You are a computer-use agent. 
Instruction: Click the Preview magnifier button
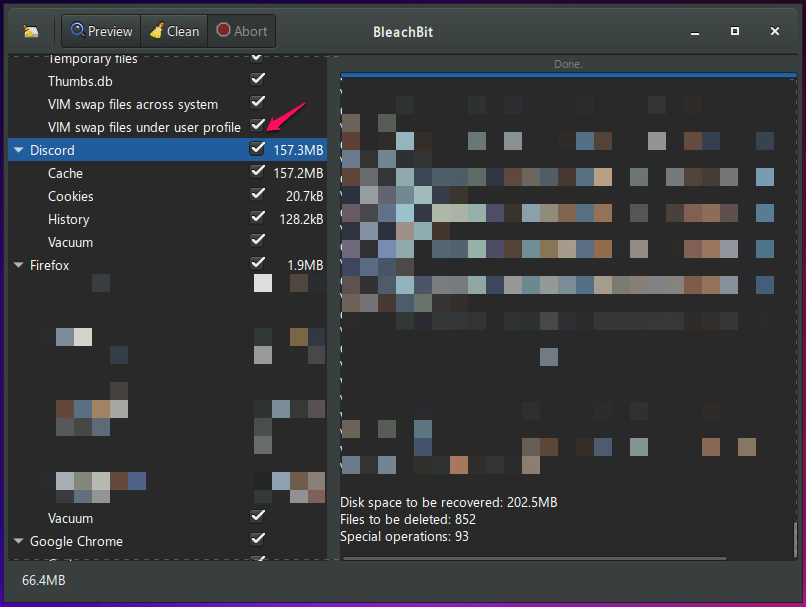101,31
